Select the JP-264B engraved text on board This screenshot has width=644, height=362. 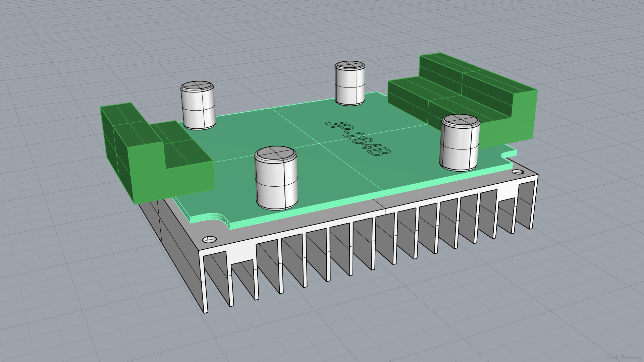coord(358,138)
